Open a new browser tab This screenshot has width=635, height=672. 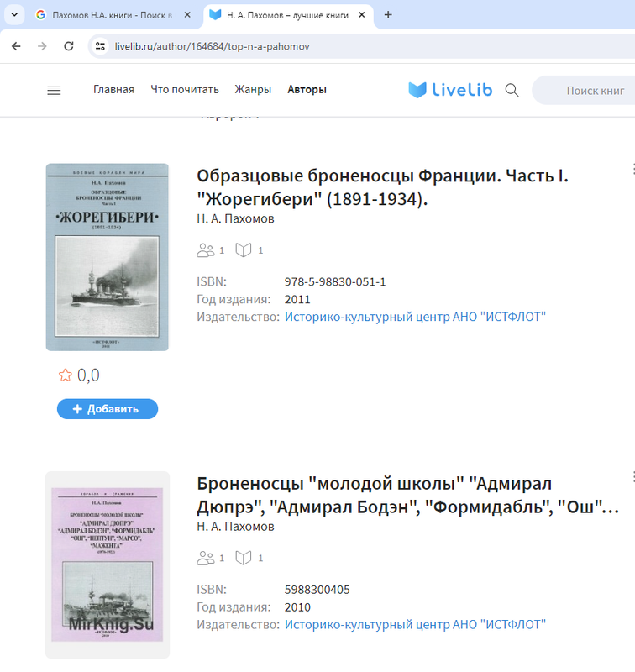click(388, 15)
